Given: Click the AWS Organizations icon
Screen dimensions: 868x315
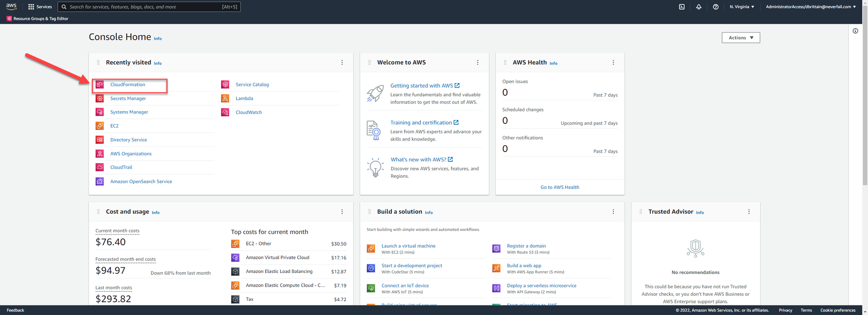Looking at the screenshot, I should pos(99,154).
